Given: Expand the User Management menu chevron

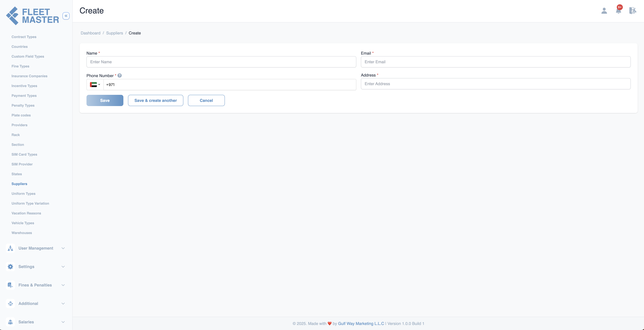Looking at the screenshot, I should click(x=63, y=248).
